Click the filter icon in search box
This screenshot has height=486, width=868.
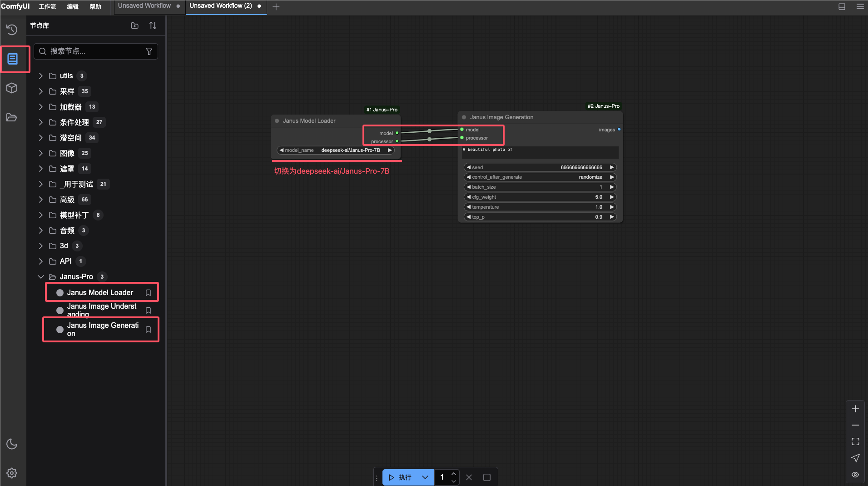[x=149, y=51]
